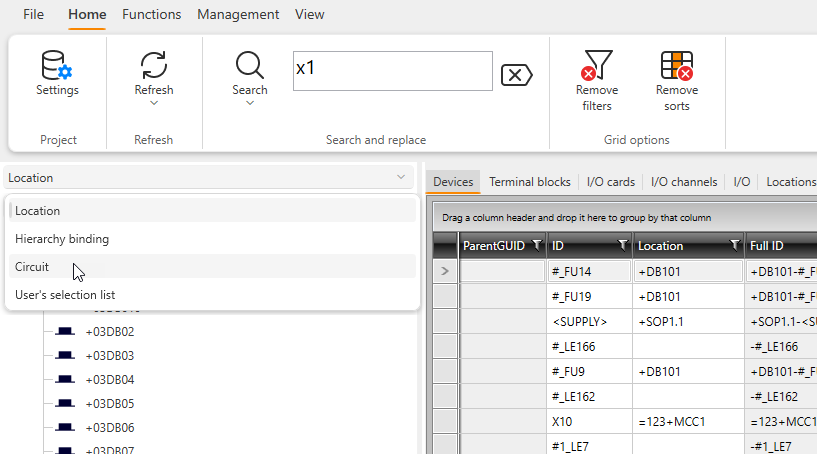
Task: Open the I/O channels tab
Action: [684, 182]
